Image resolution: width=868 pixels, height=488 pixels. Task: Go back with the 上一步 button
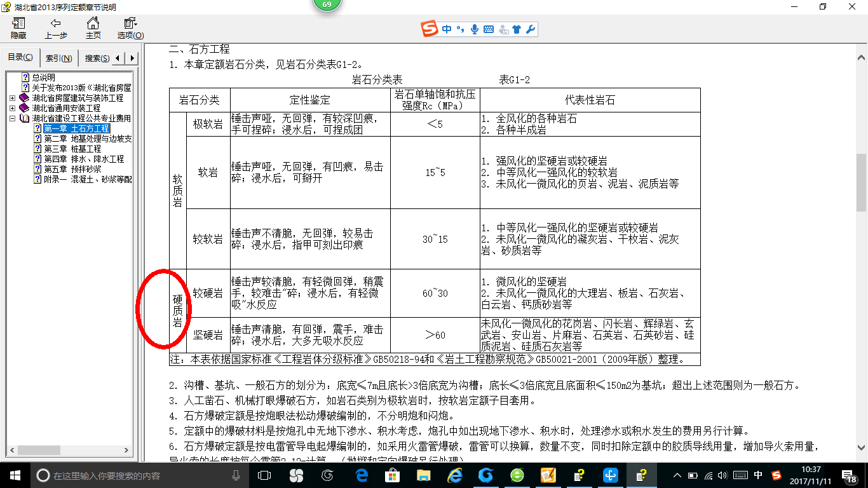56,28
